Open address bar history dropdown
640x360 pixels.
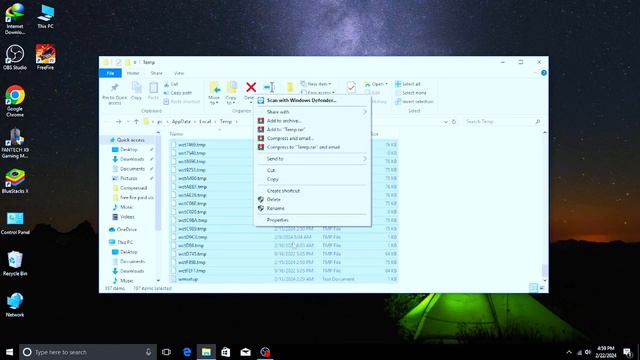pyautogui.click(x=445, y=122)
